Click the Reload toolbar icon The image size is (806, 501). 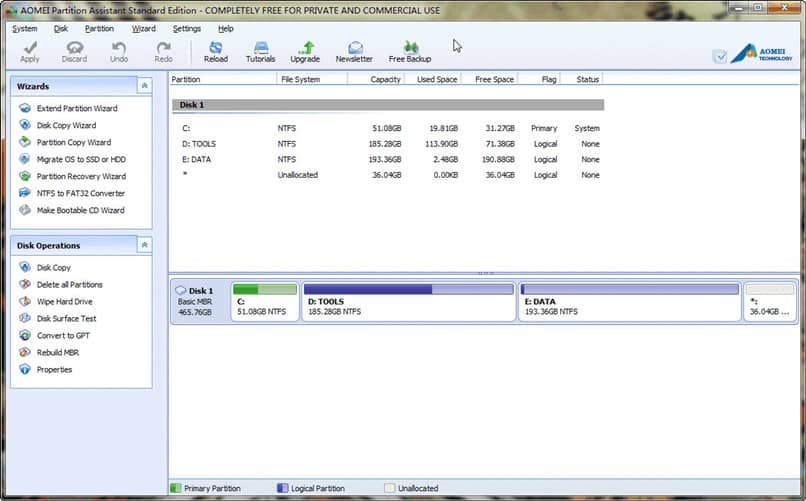click(x=215, y=51)
